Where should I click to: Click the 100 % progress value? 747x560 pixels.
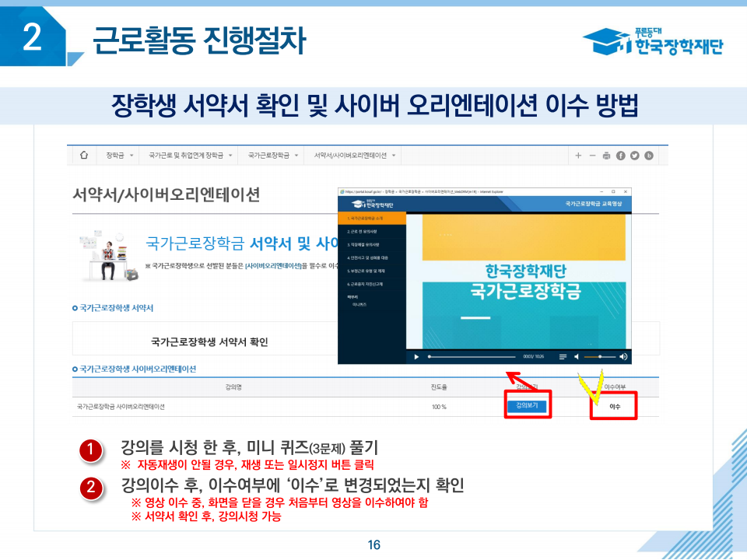(x=439, y=407)
